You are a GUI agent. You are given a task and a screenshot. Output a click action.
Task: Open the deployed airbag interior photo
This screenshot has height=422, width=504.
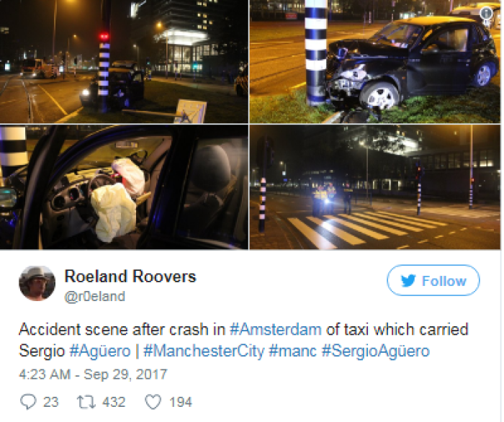point(124,187)
